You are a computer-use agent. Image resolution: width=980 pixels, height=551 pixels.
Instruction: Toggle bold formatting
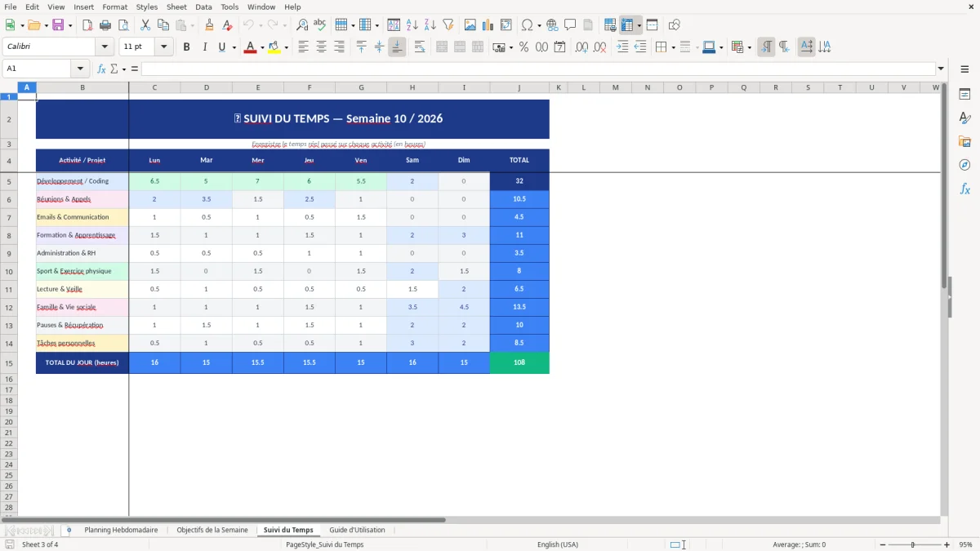(x=188, y=47)
